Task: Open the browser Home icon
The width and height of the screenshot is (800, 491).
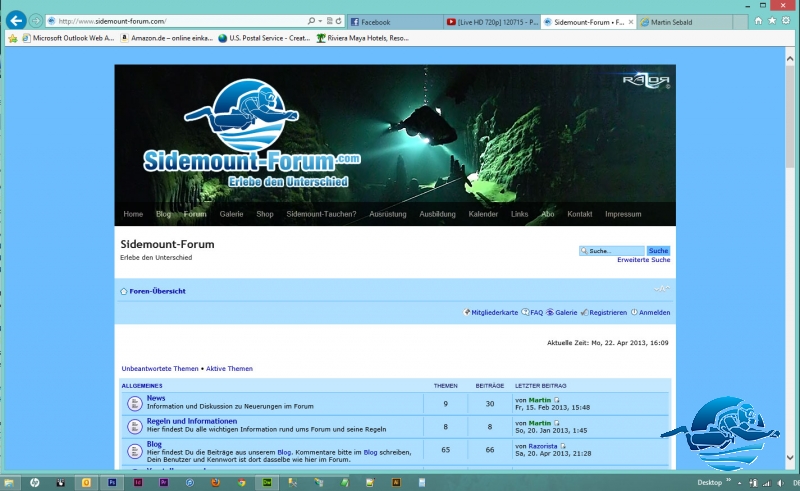Action: pos(758,20)
